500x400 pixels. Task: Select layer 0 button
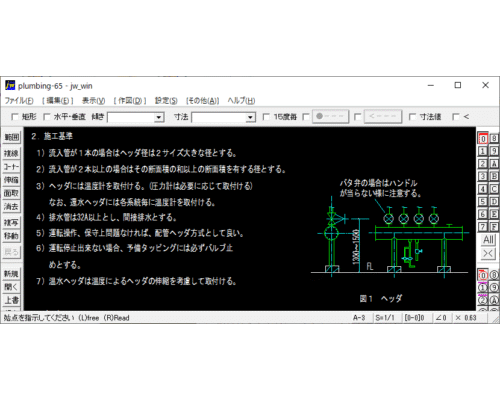click(x=483, y=138)
